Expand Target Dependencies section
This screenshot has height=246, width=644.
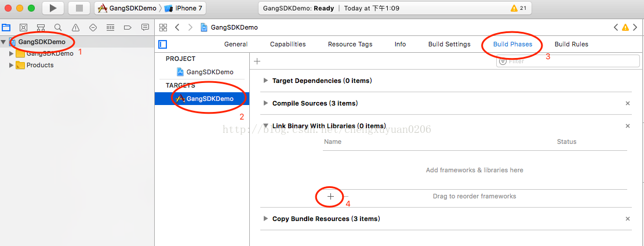[x=266, y=81]
